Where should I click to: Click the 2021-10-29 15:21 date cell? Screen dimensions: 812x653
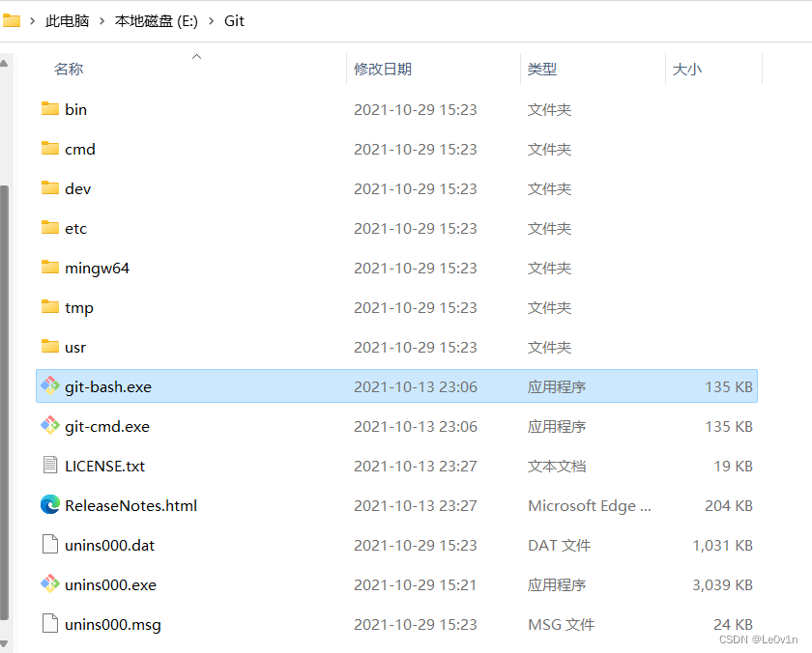pos(416,584)
